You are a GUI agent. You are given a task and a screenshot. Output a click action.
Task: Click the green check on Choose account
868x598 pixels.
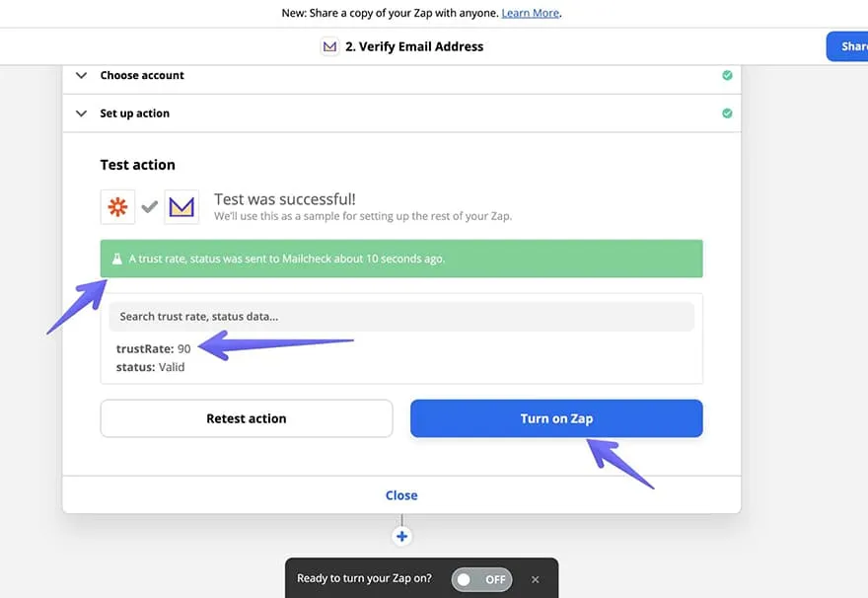click(727, 75)
